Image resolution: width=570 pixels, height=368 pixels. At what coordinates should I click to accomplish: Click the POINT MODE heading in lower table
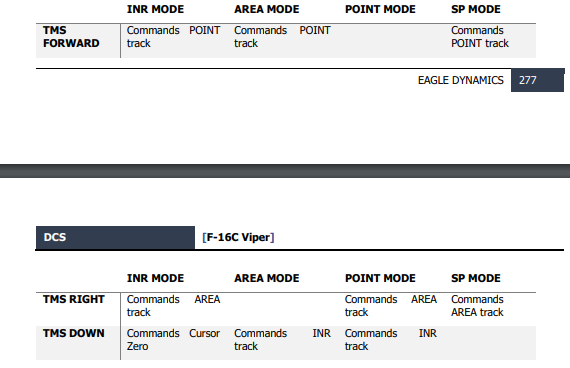tap(380, 278)
